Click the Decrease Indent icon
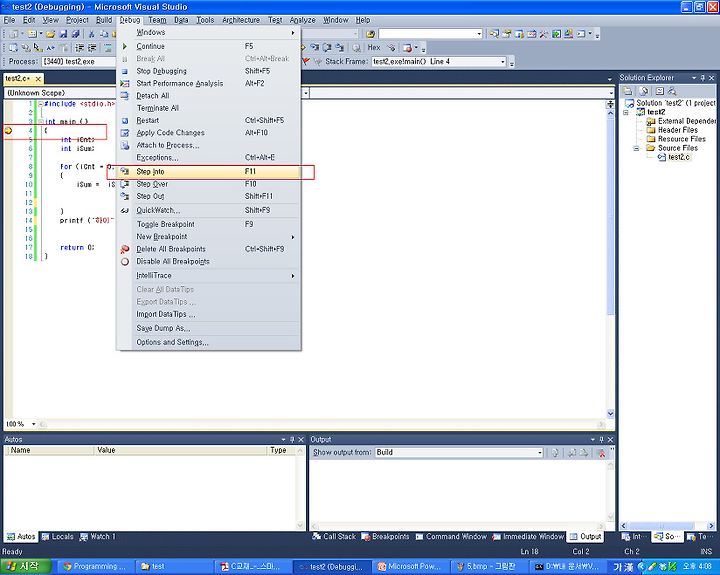This screenshot has height=575, width=720. [x=79, y=47]
